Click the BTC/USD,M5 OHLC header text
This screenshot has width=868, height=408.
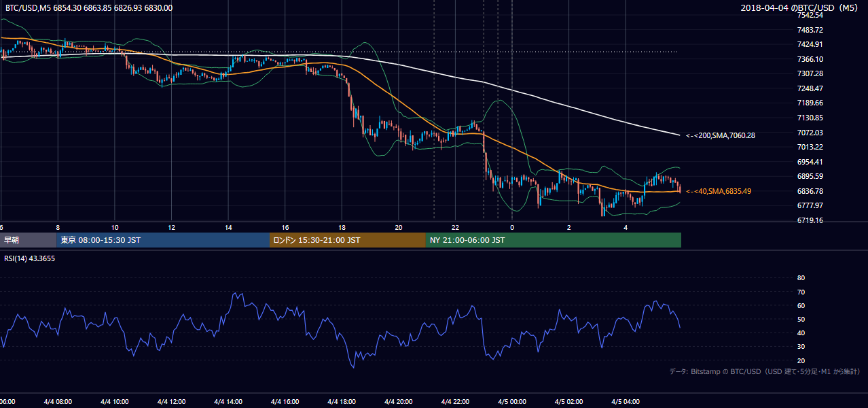88,8
